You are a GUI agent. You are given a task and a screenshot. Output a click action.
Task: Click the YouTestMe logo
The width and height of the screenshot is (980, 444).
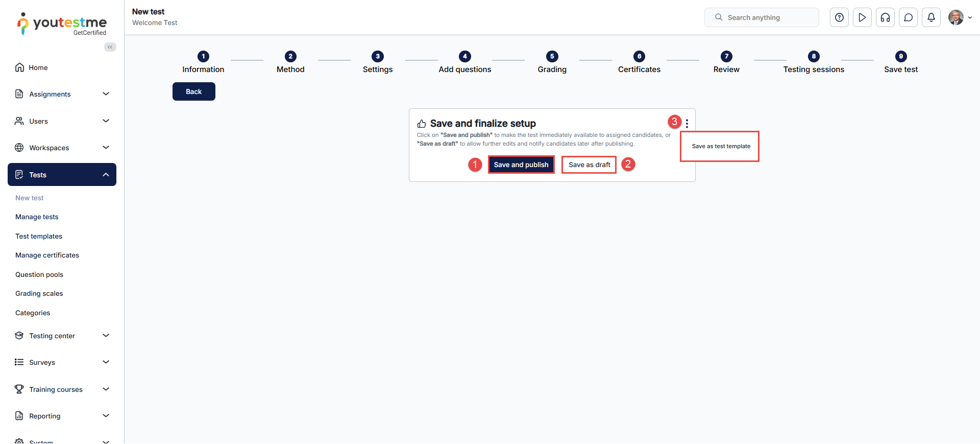pos(62,24)
